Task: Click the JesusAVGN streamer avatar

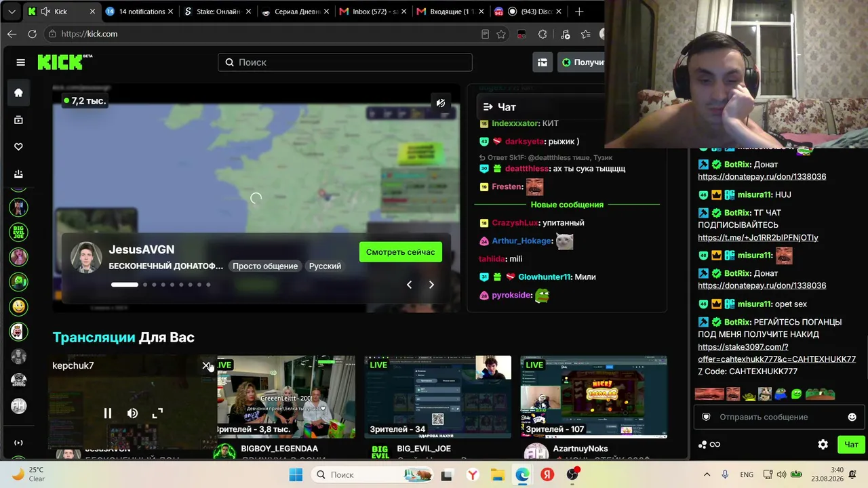Action: [86, 258]
